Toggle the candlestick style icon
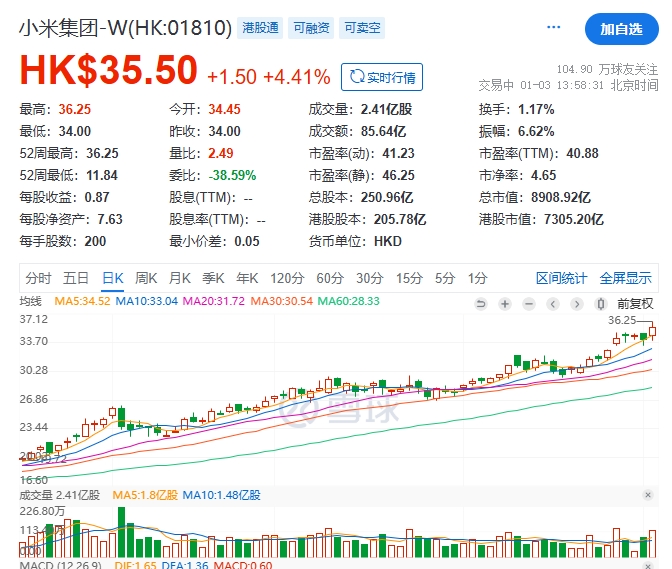672x569 pixels. (x=601, y=304)
